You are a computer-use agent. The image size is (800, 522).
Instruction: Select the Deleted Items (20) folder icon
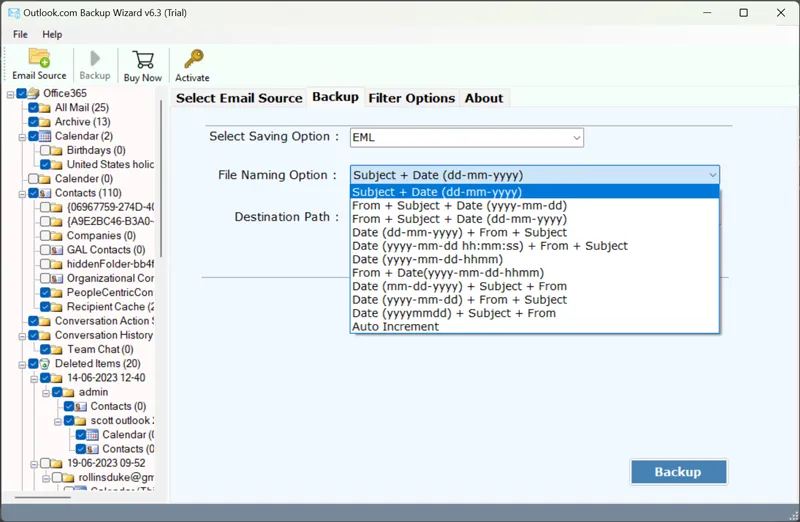tap(46, 364)
